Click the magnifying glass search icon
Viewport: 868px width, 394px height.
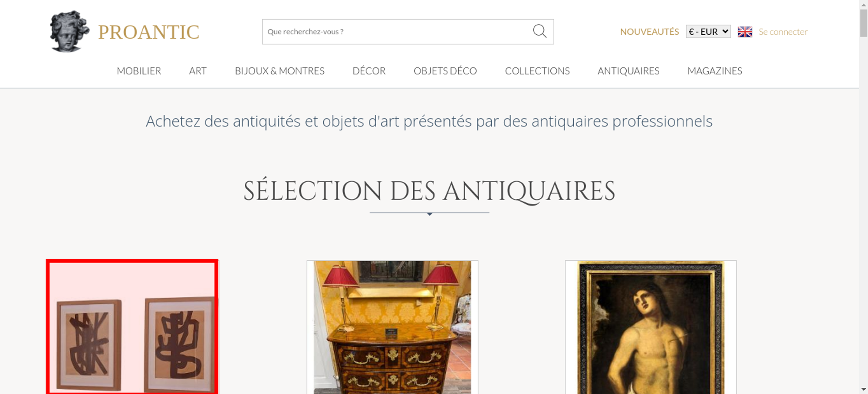(539, 31)
